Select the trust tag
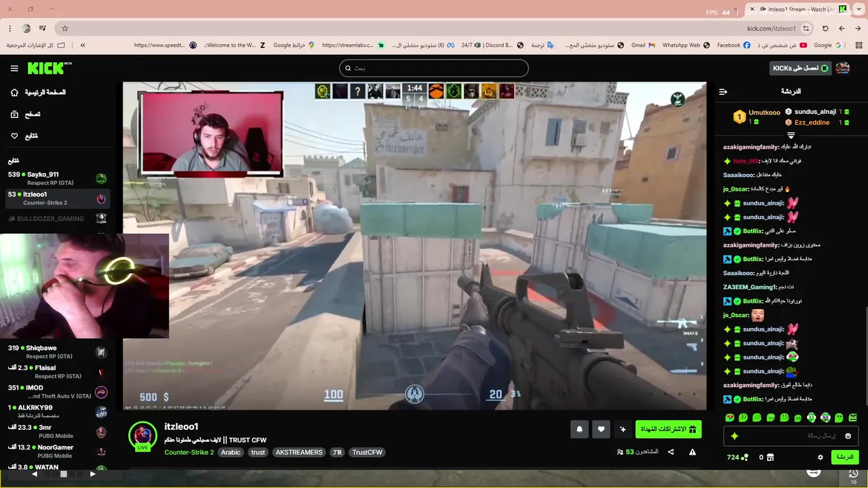This screenshot has width=868, height=488. click(x=258, y=452)
